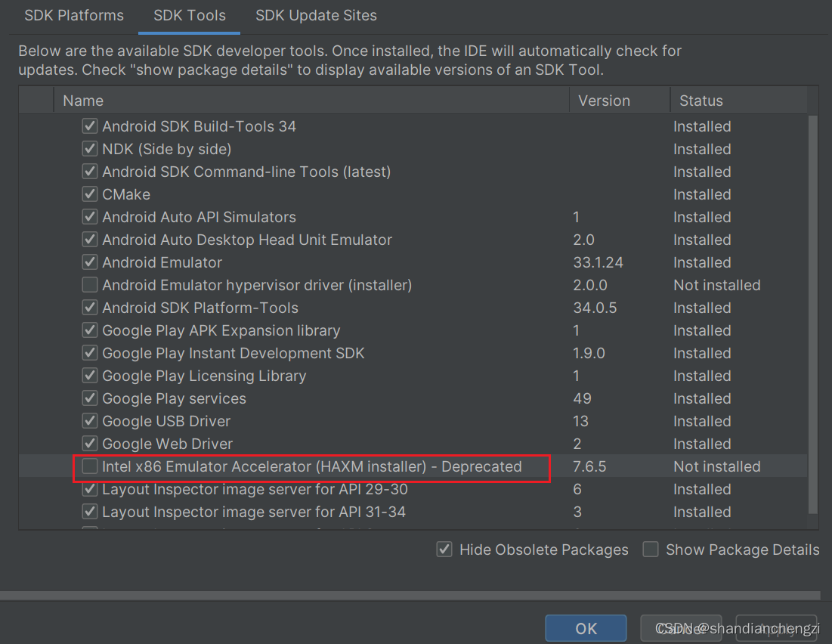The image size is (832, 644).
Task: Check Android Emulator hypervisor driver checkbox
Action: (x=90, y=285)
